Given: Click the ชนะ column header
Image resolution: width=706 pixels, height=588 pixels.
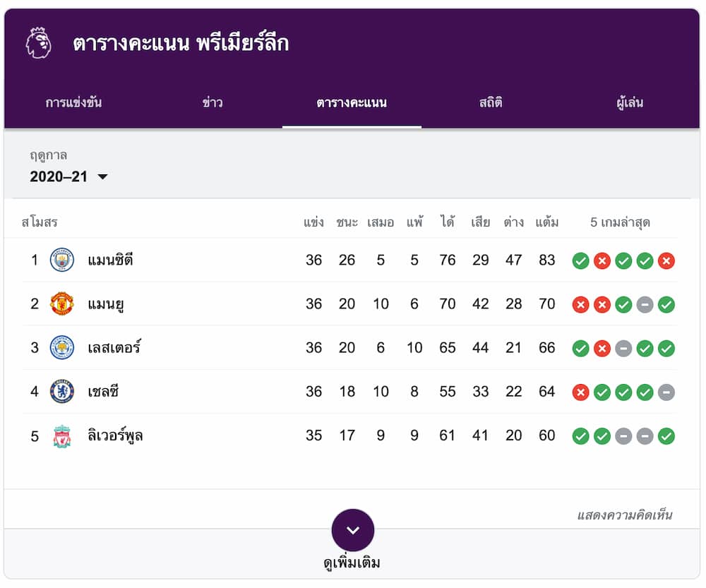Looking at the screenshot, I should pyautogui.click(x=347, y=222).
